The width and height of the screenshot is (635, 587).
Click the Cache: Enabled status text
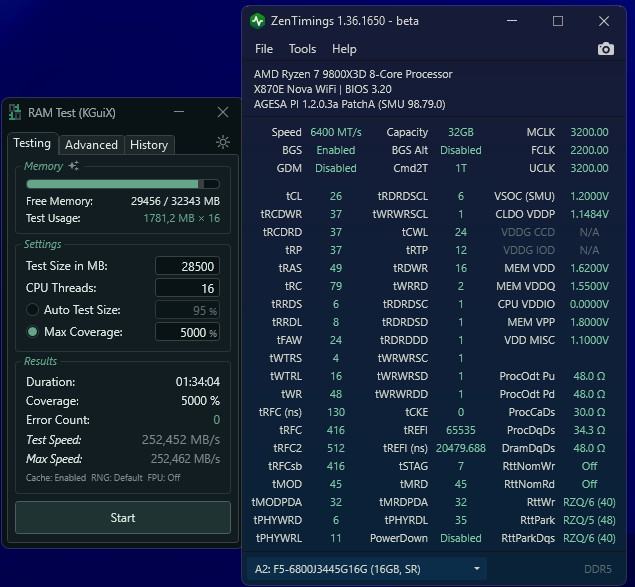pyautogui.click(x=56, y=478)
